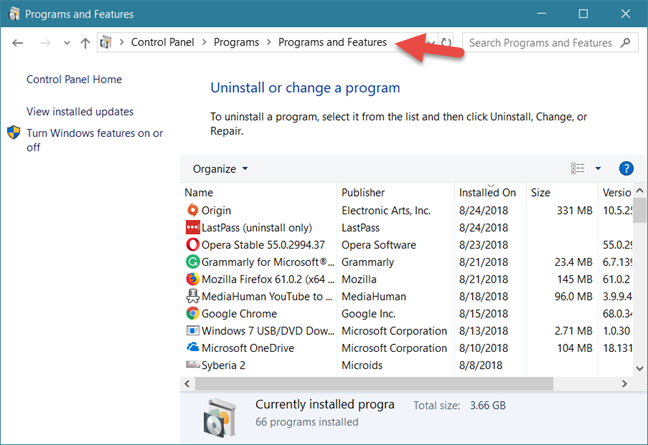Click the forward navigation arrow

[45, 43]
